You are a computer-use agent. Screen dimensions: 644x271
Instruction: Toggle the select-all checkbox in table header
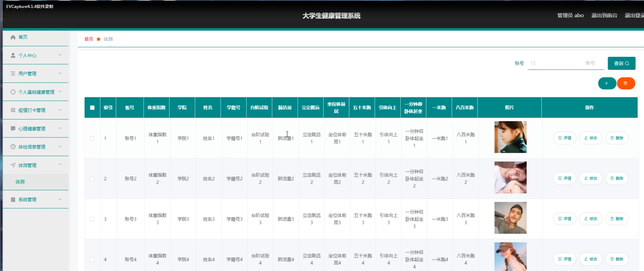92,108
